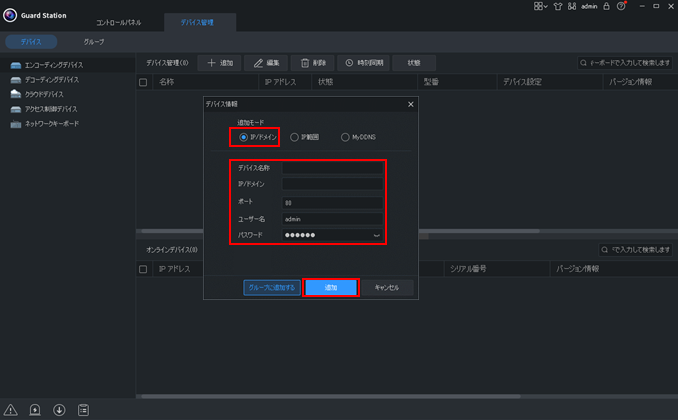Click the shirt skin theme icon
Viewport: 678px width, 420px height.
click(558, 6)
